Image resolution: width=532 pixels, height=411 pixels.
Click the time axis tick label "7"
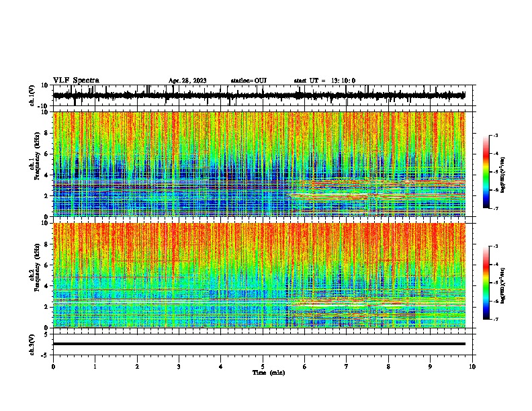347,366
